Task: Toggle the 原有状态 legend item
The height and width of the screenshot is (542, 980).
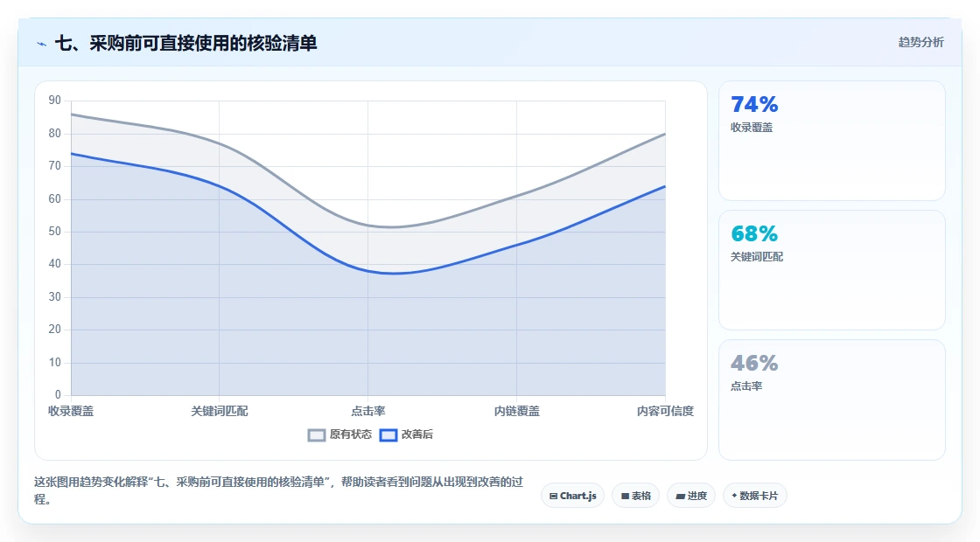Action: [339, 434]
